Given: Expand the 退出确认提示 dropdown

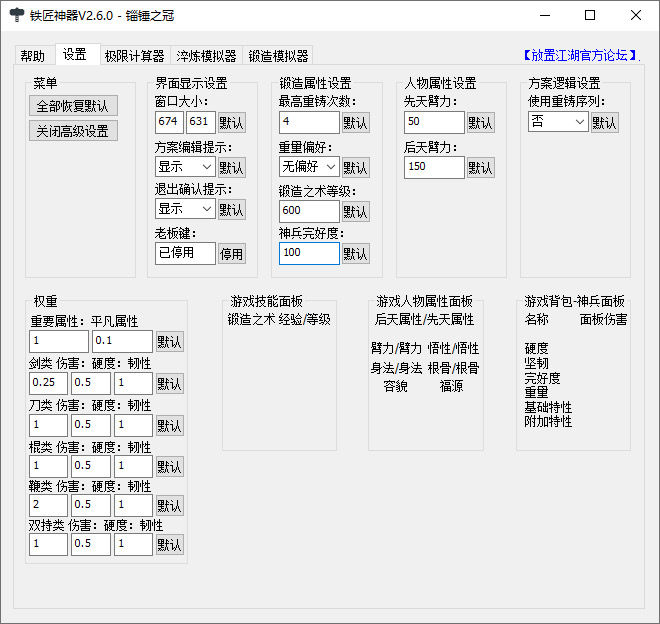Looking at the screenshot, I should [185, 209].
